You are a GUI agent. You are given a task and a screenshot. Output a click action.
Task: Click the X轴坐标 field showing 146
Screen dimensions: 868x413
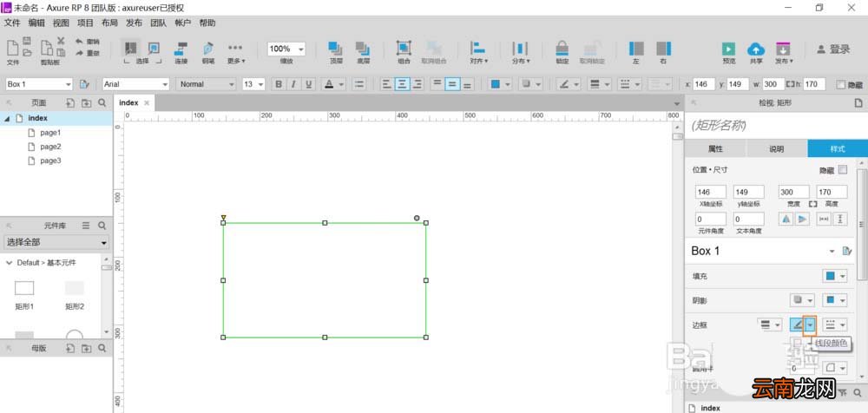pos(711,192)
